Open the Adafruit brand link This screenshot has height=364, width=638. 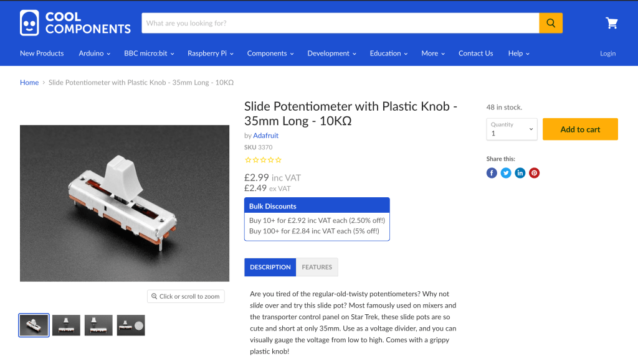coord(265,136)
